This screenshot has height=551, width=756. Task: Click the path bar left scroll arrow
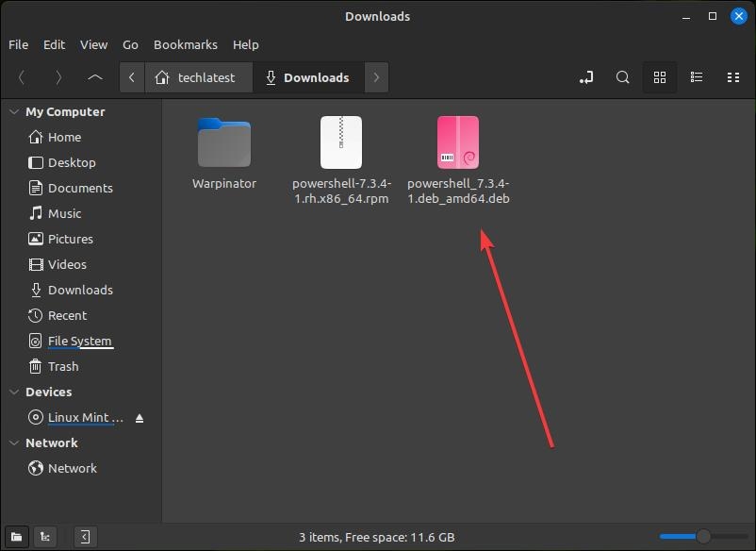tap(132, 77)
